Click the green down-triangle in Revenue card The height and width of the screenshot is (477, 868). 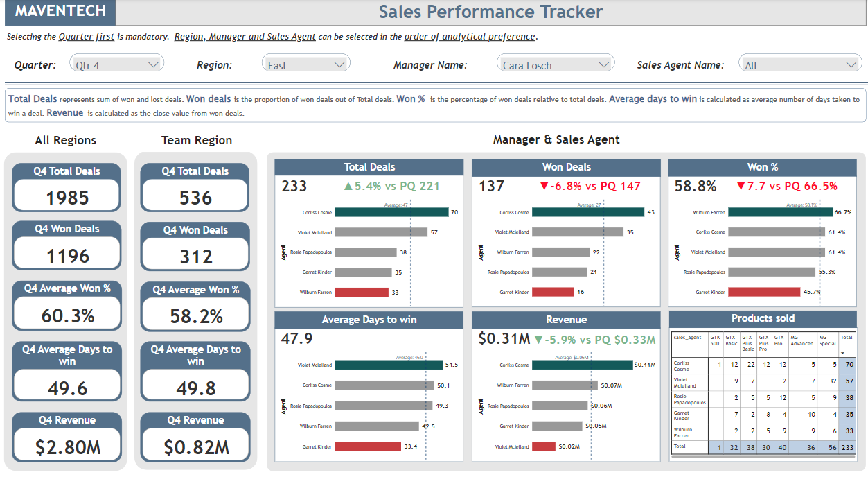tap(538, 340)
